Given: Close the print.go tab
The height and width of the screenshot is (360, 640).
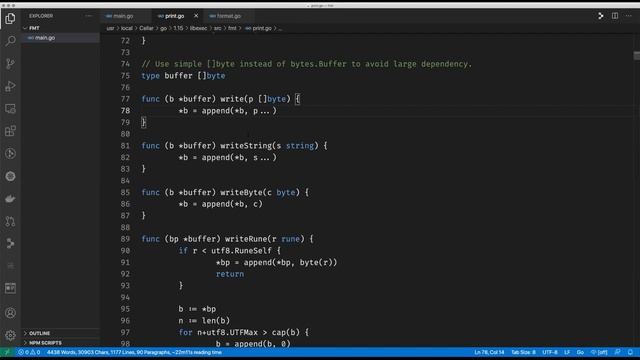Looking at the screenshot, I should click(x=196, y=16).
